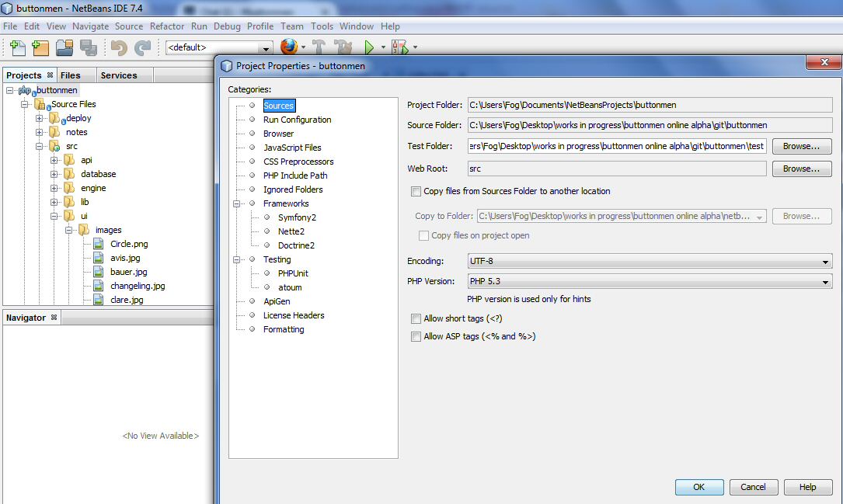
Task: Click the bauer.jpg file icon
Action: (x=99, y=272)
